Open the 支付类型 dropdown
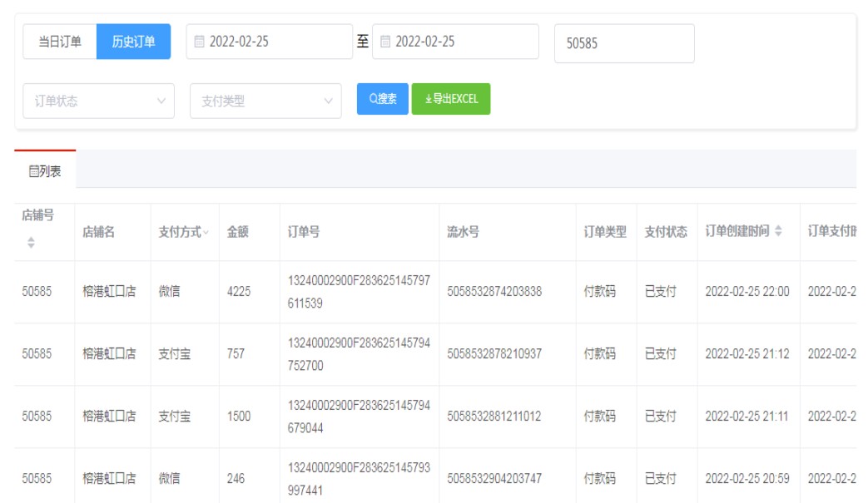This screenshot has height=503, width=868. point(265,101)
